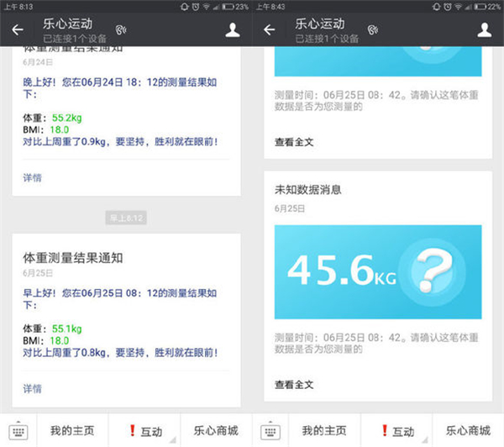504x447 pixels.
Task: Open 互动 menu in right screenshot
Action: coord(396,430)
